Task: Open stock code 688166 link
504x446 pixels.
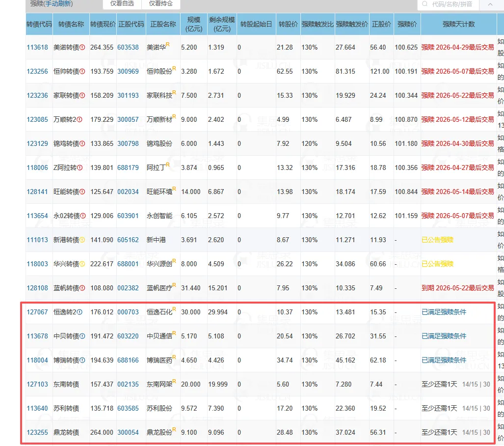Action: (128, 360)
